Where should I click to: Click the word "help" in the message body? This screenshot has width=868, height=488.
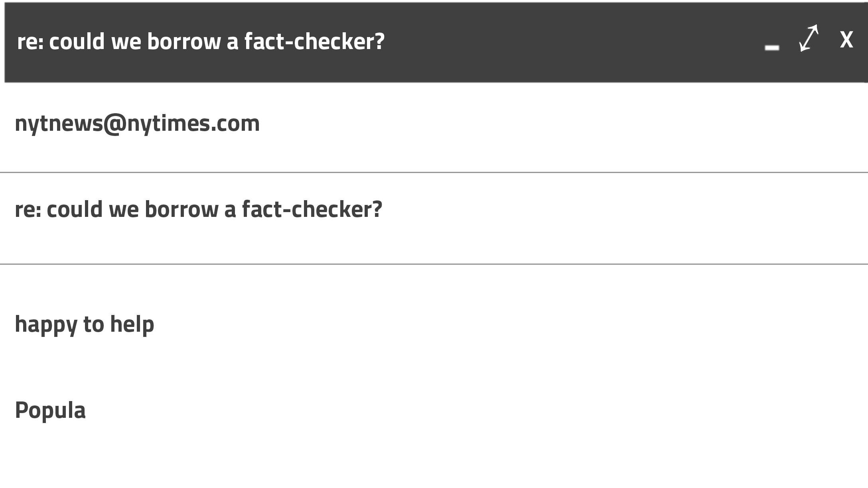coord(132,324)
